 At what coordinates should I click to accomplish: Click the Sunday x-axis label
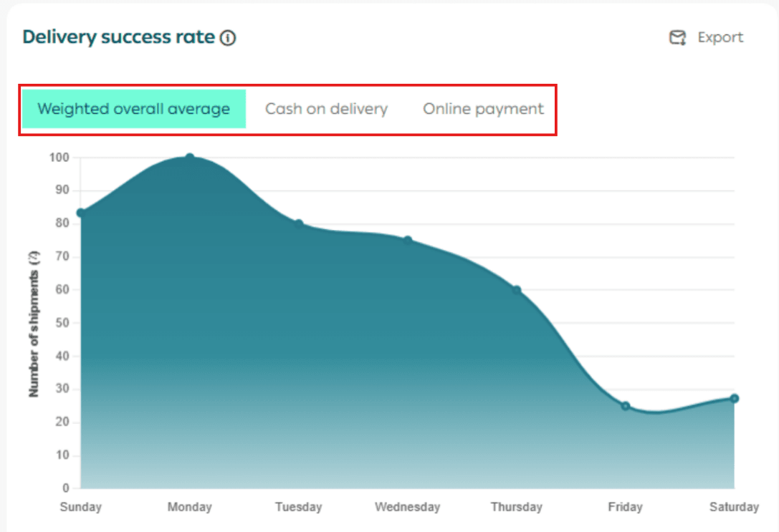81,507
